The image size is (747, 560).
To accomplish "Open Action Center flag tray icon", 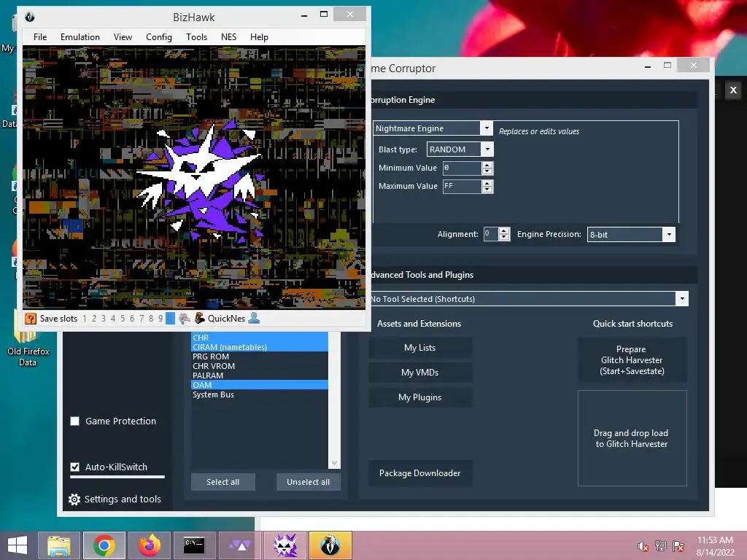I will [678, 546].
